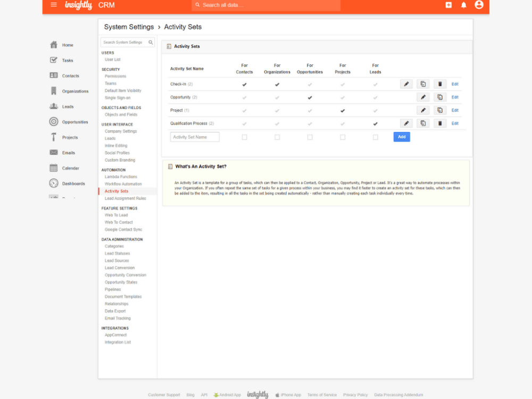Click trash icon for Check-In activity set
This screenshot has width=532, height=399.
[x=440, y=84]
